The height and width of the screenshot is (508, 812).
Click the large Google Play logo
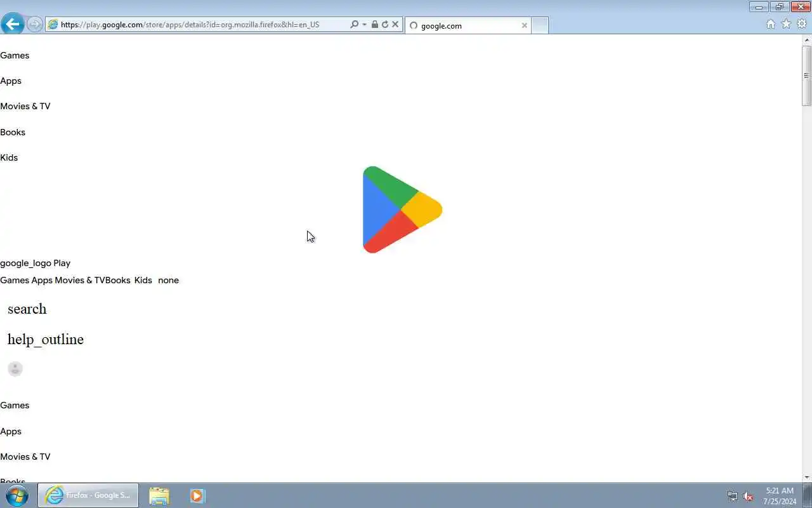(x=402, y=210)
